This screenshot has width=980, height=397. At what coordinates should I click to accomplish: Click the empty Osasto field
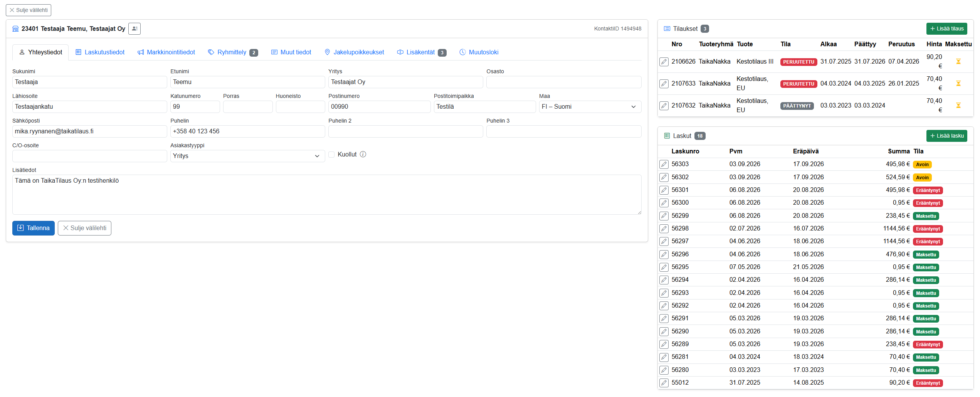click(x=564, y=82)
